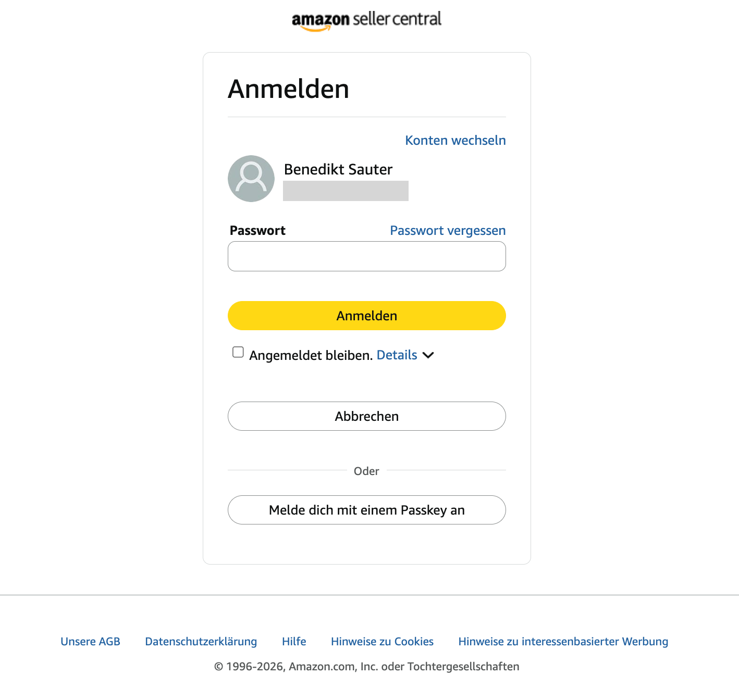
Task: Click the name Benedikt Sauter
Action: pos(338,169)
